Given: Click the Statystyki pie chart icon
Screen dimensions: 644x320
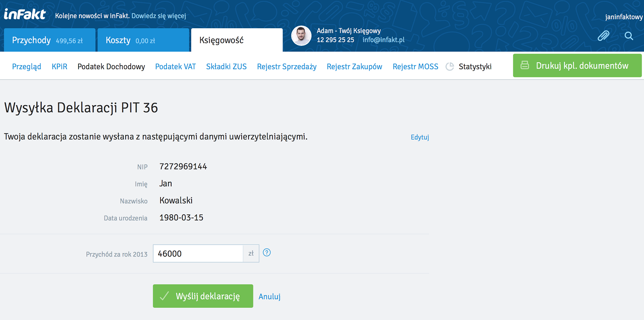Looking at the screenshot, I should point(450,67).
